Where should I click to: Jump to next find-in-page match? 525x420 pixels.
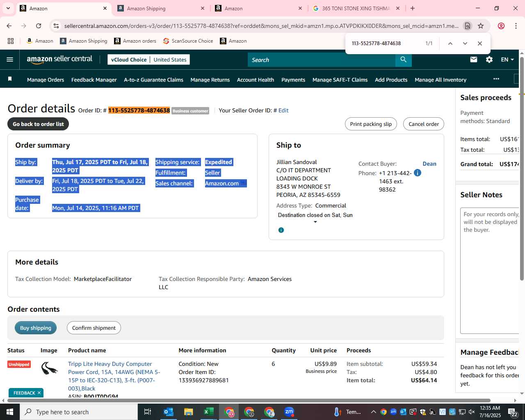(465, 43)
